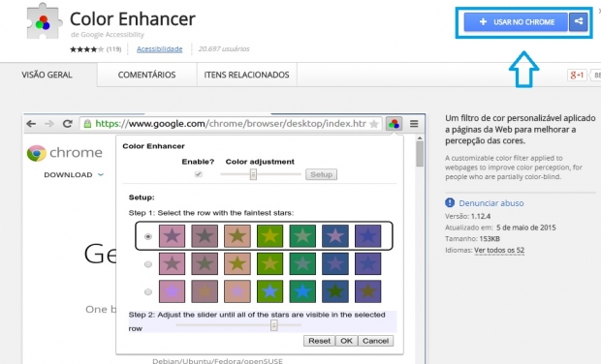Click the teal green swatch in the third row

(302, 291)
